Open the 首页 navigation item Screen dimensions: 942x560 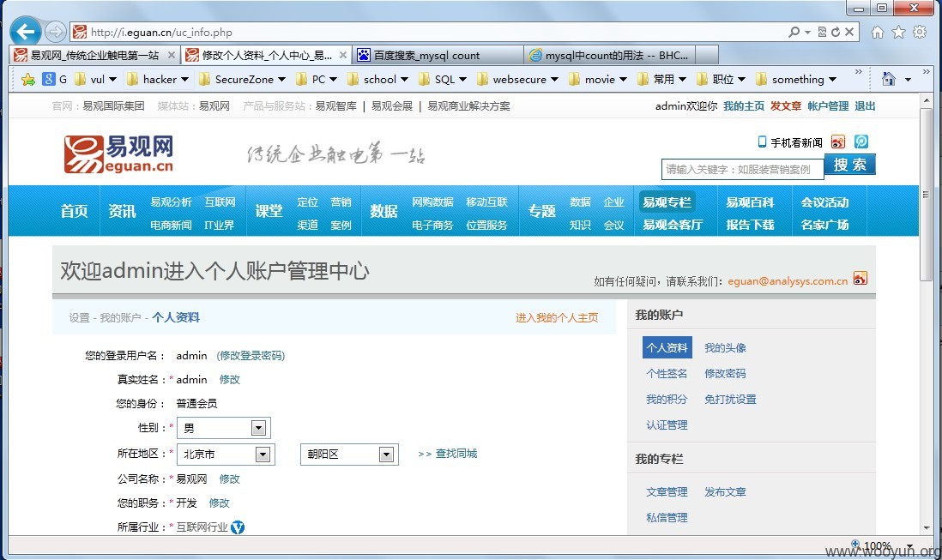pyautogui.click(x=74, y=211)
